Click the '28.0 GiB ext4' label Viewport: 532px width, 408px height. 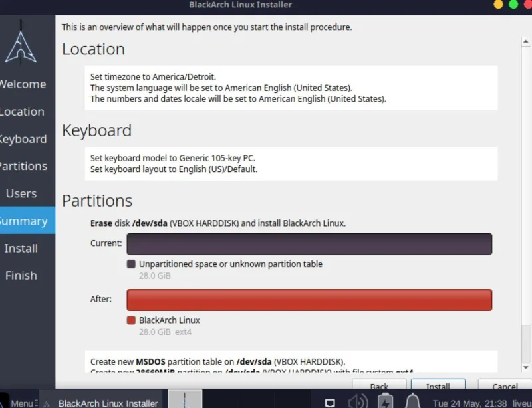coord(165,332)
